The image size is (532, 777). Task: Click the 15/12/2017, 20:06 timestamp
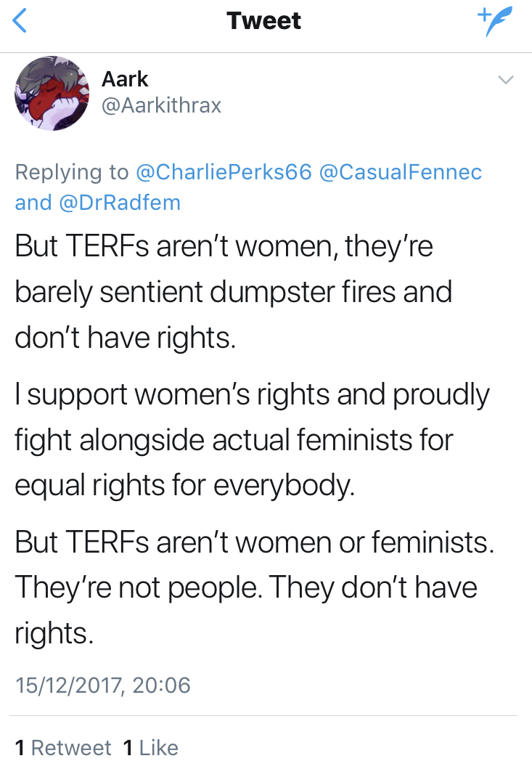point(102,685)
